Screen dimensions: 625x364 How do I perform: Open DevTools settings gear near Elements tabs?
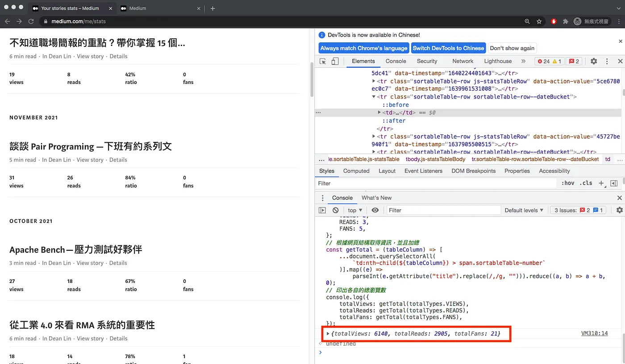point(594,62)
